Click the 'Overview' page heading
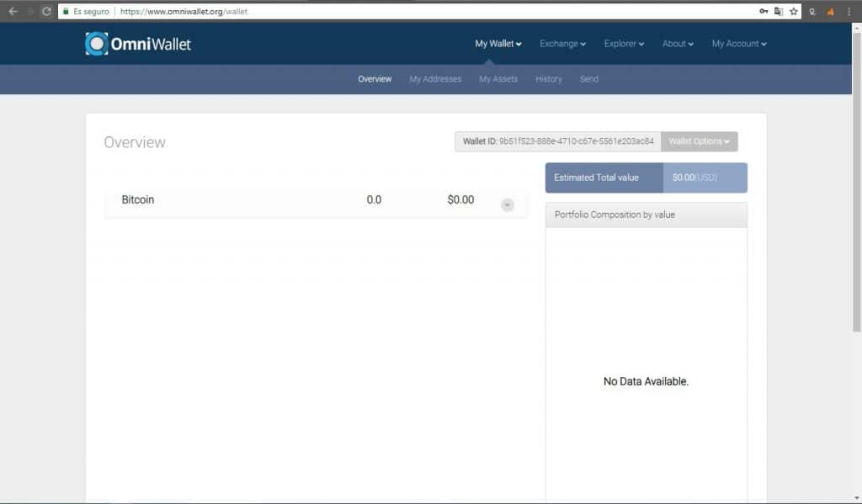The width and height of the screenshot is (862, 504). [135, 142]
